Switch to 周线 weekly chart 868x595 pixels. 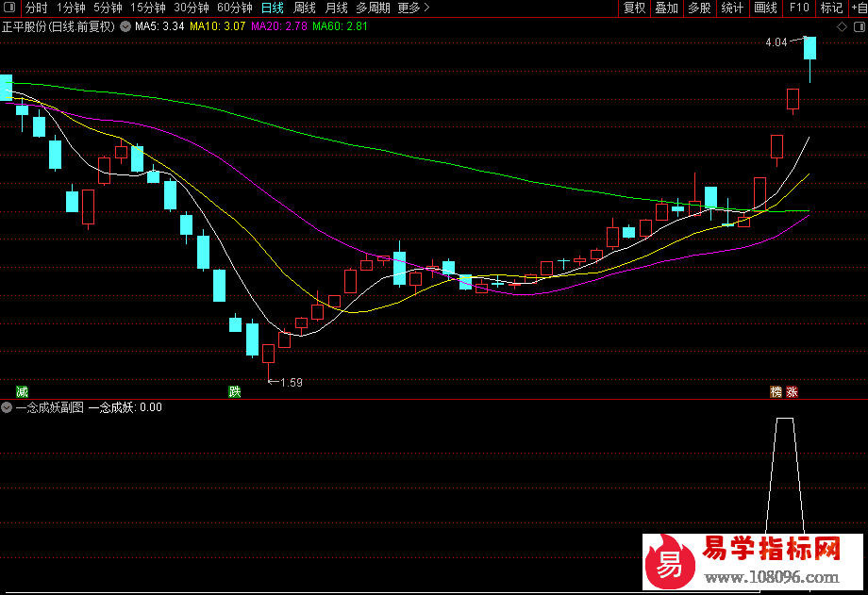pos(305,8)
